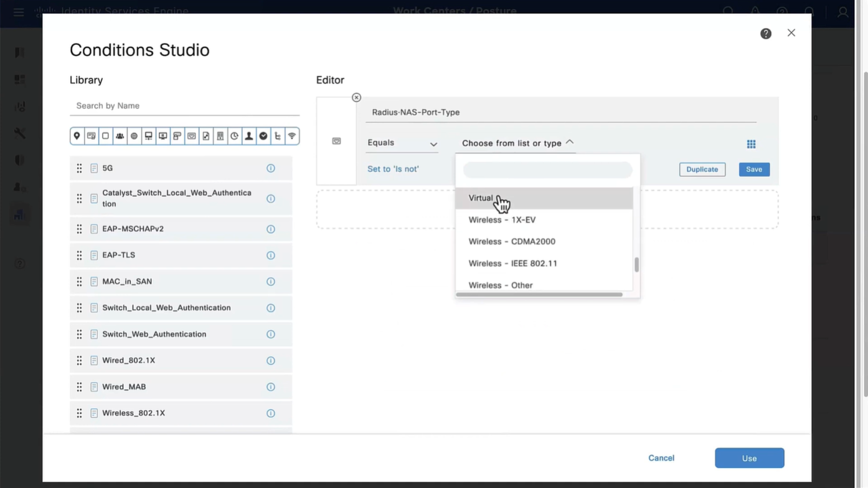Click the checkmark posture filter icon

point(263,136)
